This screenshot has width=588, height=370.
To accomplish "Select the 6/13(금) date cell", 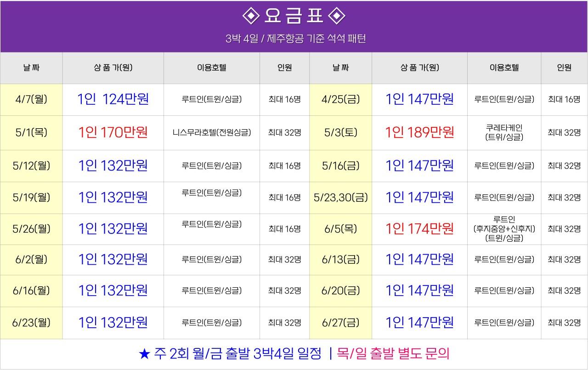I will click(x=341, y=260).
